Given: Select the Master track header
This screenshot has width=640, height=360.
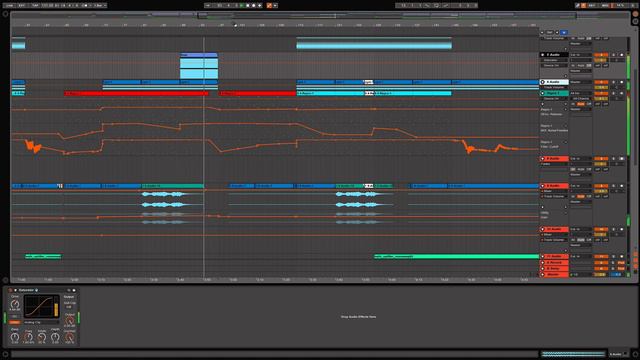Looking at the screenshot, I should 556,274.
